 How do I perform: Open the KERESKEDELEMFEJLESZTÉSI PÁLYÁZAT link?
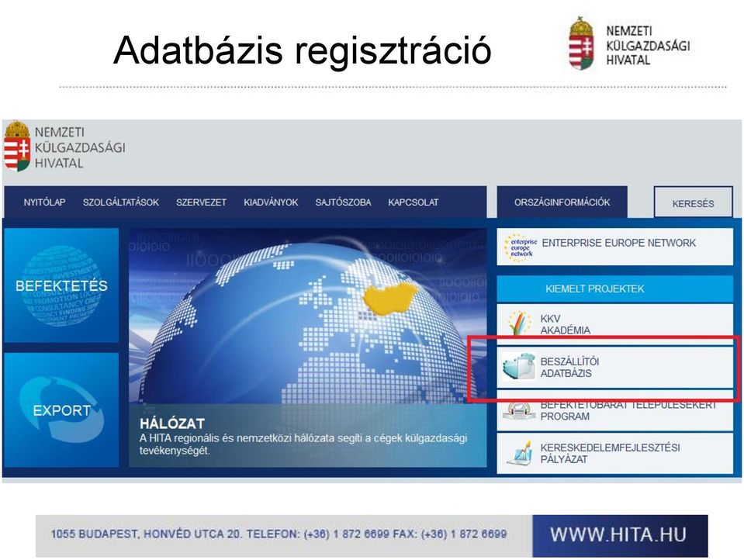coord(611,453)
